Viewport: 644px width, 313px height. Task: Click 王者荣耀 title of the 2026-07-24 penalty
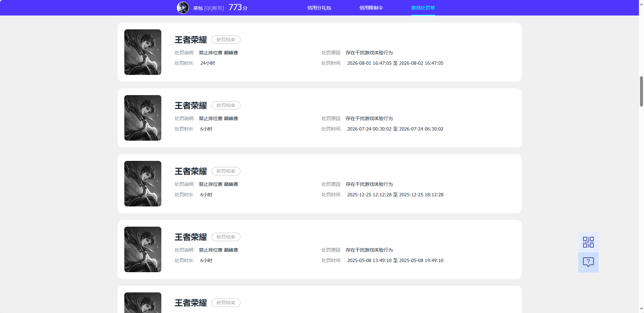(x=191, y=106)
